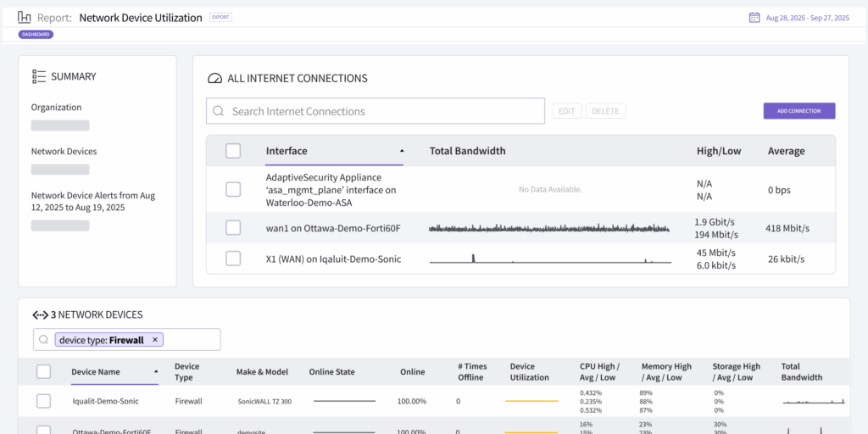Sort by CPU High / Avg / Low header
The width and height of the screenshot is (868, 434).
pos(599,371)
